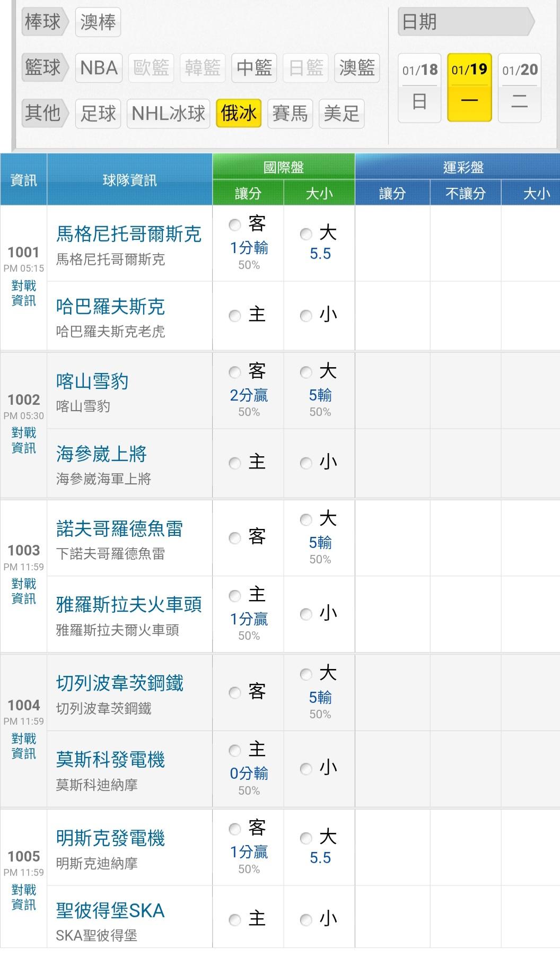
Task: Select the 澳棒 baseball league button
Action: [98, 22]
